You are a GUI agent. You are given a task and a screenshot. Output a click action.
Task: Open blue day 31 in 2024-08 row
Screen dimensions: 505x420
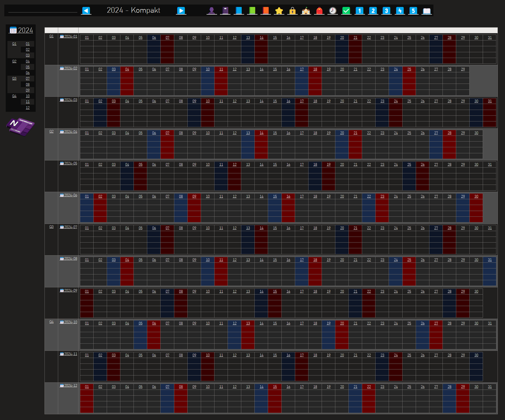tap(490, 260)
